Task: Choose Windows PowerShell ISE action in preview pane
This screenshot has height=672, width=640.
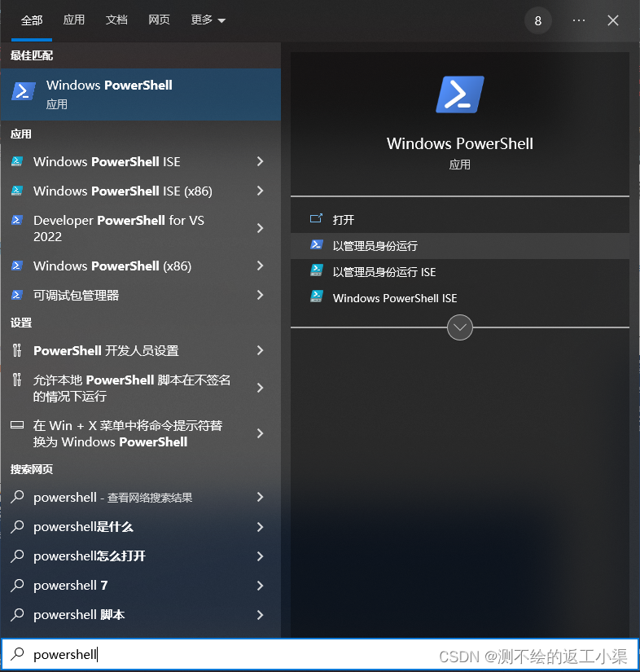Action: coord(460,298)
